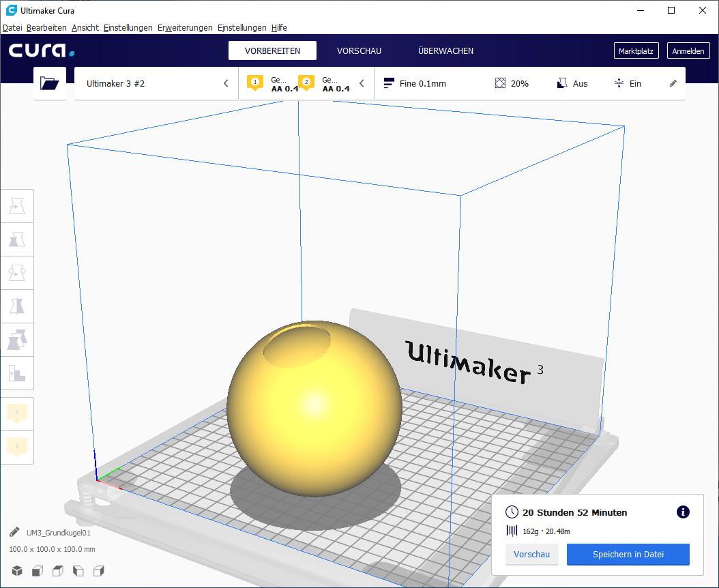This screenshot has width=719, height=588.
Task: Switch to the VORSCHAU stage tab
Action: 359,50
